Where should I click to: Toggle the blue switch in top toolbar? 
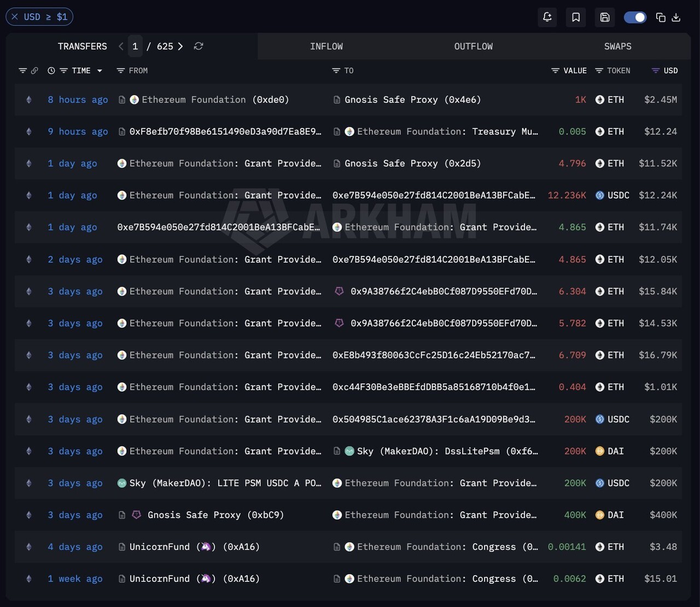[635, 17]
